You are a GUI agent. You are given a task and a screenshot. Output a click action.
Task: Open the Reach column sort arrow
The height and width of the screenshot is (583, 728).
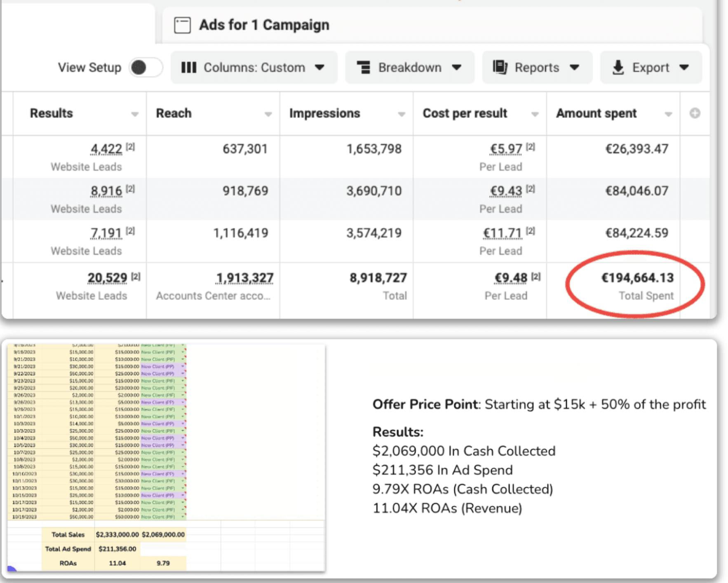268,114
